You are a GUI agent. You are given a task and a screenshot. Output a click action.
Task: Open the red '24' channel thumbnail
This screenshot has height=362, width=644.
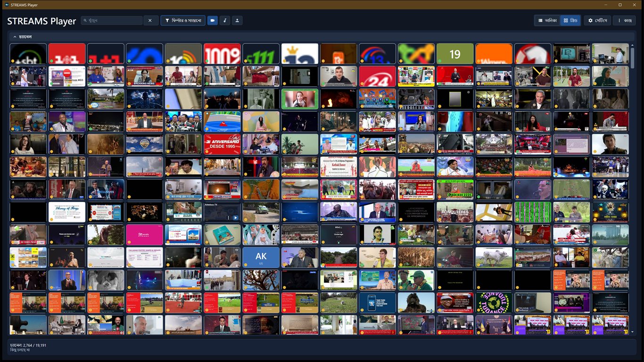378,76
